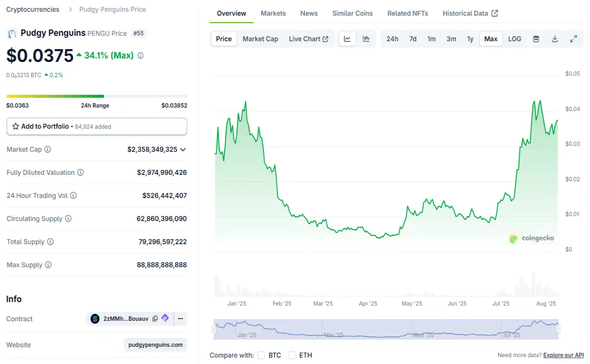This screenshot has width=590, height=364.
Task: Click the volume bars below chart
Action: 386,285
